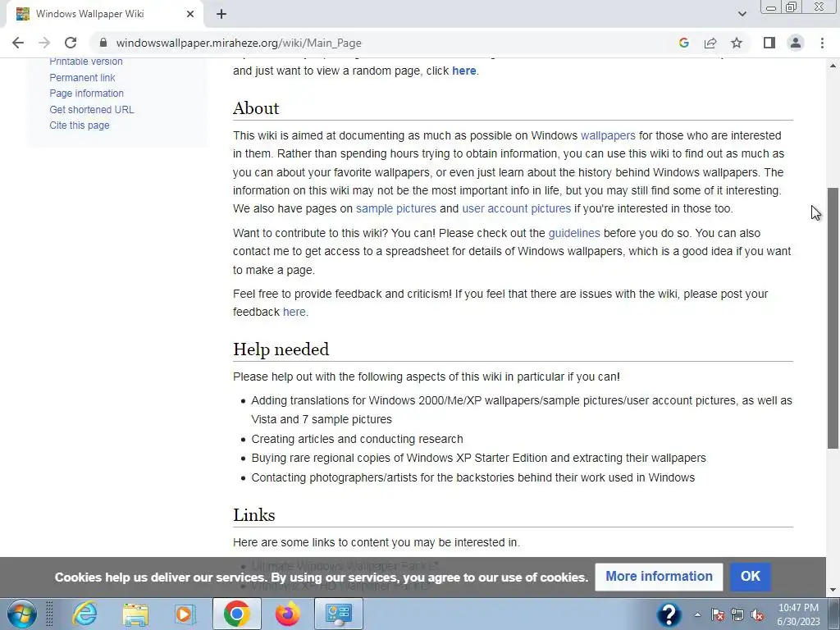Viewport: 840px width, 630px height.
Task: Open the user account pictures link
Action: click(517, 208)
